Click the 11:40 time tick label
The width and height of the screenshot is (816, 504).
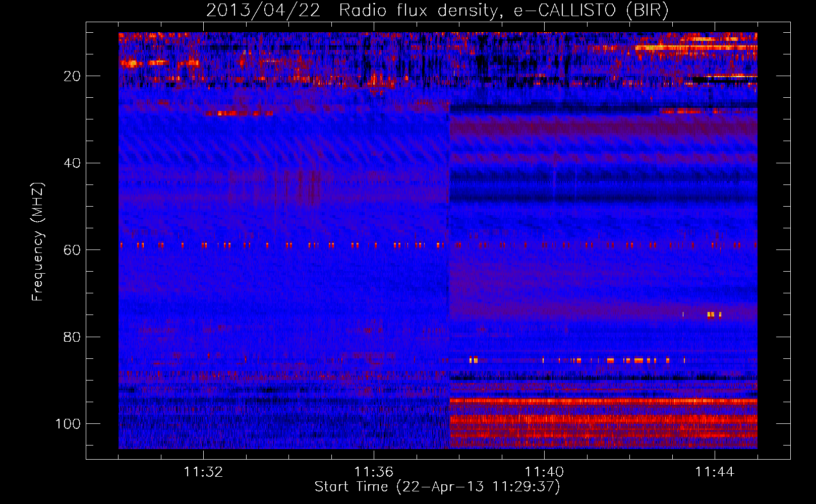544,472
